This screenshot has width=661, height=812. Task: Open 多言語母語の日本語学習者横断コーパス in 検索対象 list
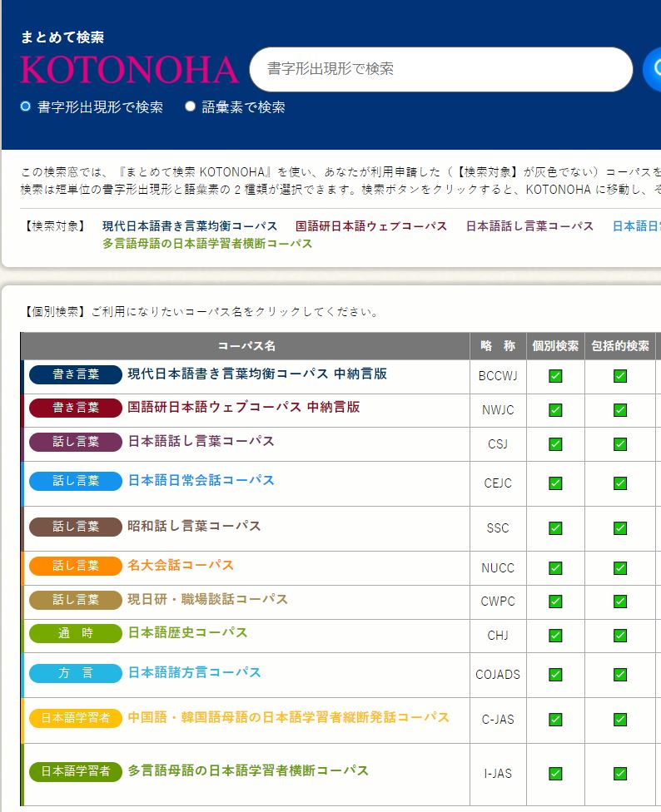pos(207,244)
